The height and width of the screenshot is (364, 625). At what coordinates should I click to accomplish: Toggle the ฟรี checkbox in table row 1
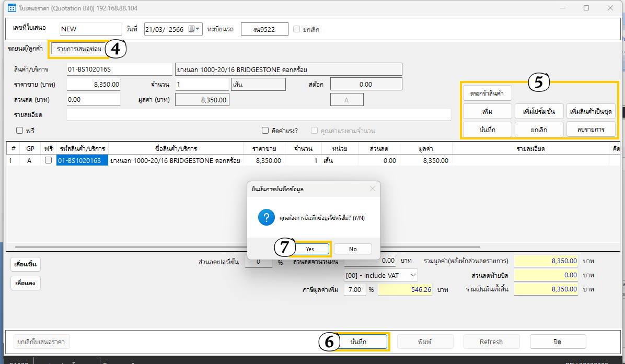coord(48,161)
